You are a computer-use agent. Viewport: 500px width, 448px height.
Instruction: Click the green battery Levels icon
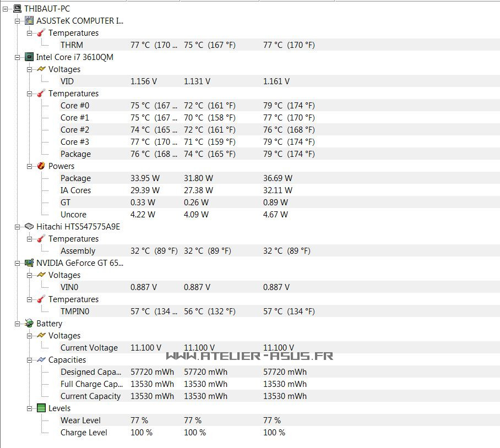[x=41, y=408]
